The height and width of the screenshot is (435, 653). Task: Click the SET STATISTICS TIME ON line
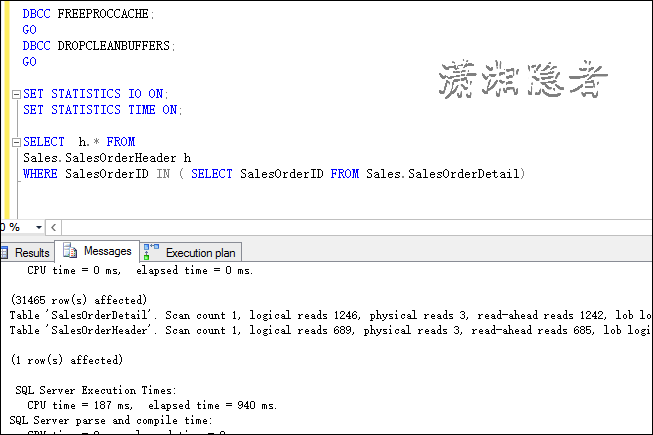pos(102,110)
